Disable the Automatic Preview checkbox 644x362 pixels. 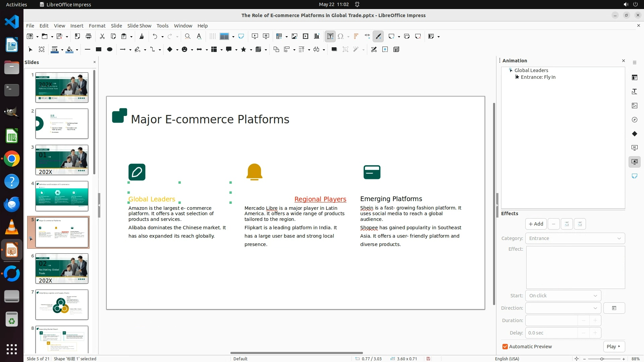[505, 347]
